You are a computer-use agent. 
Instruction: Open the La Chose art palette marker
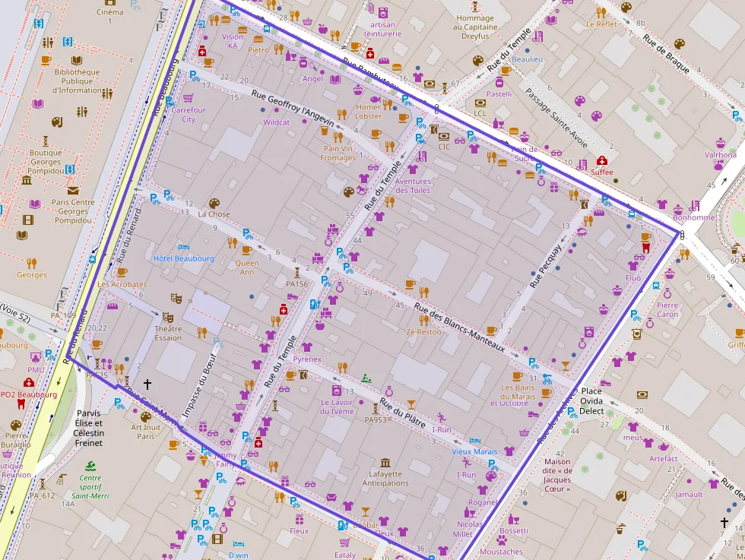(x=214, y=203)
